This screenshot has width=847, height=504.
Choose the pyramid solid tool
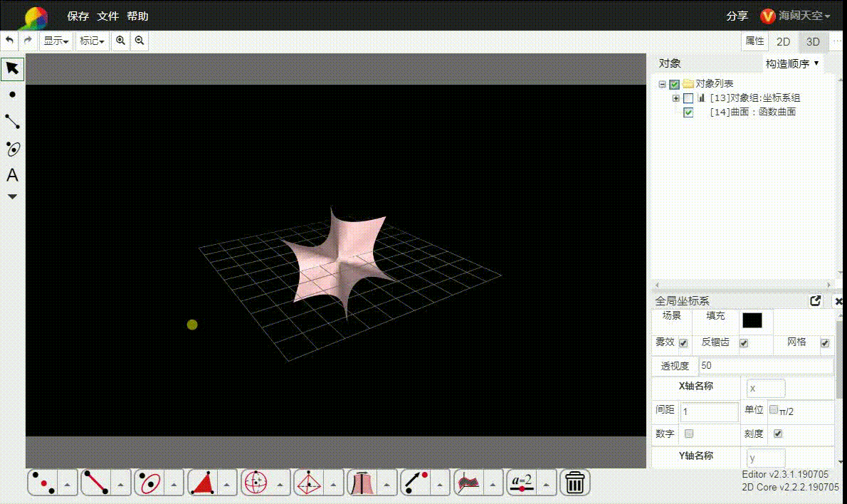pos(309,483)
